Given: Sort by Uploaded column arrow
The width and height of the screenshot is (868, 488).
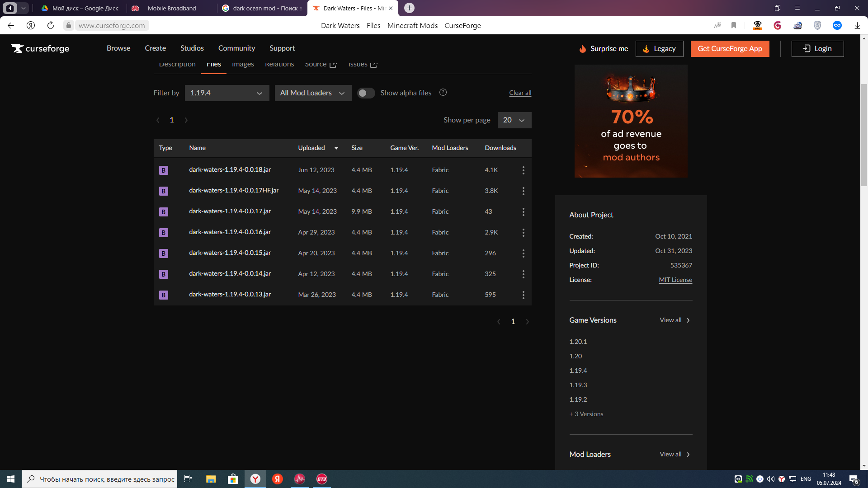Looking at the screenshot, I should point(336,148).
